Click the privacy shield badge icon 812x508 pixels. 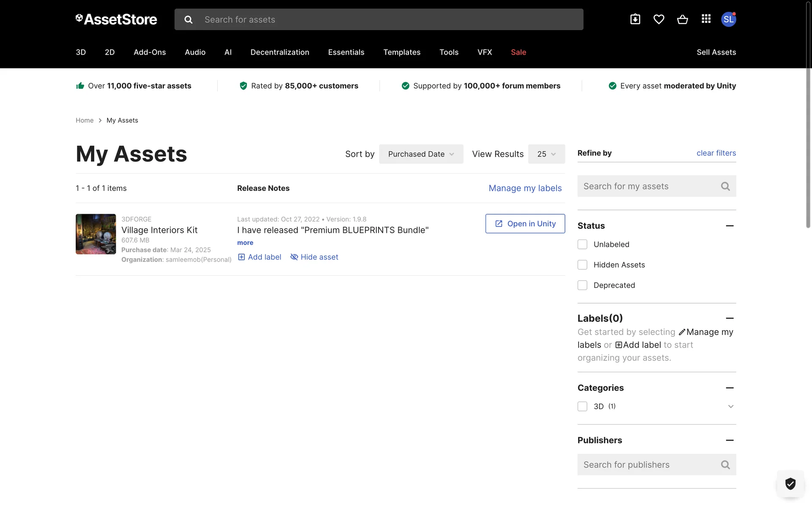[x=790, y=483]
